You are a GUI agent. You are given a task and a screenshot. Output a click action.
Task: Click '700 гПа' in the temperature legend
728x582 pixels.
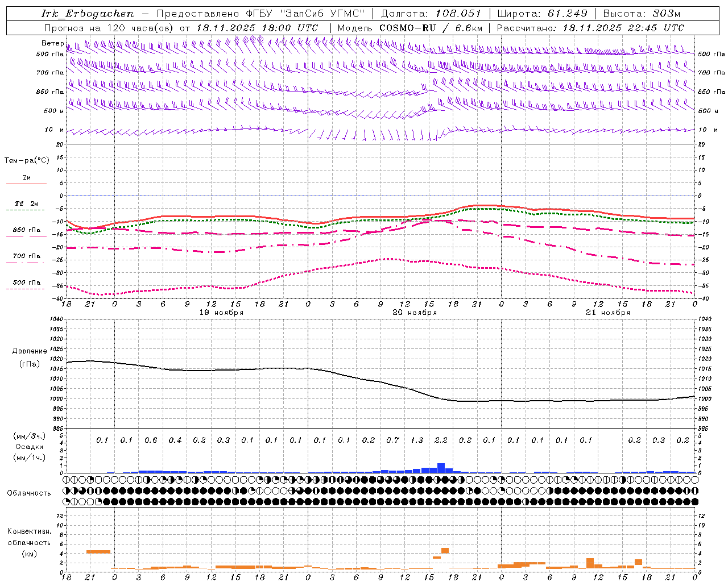click(x=27, y=256)
